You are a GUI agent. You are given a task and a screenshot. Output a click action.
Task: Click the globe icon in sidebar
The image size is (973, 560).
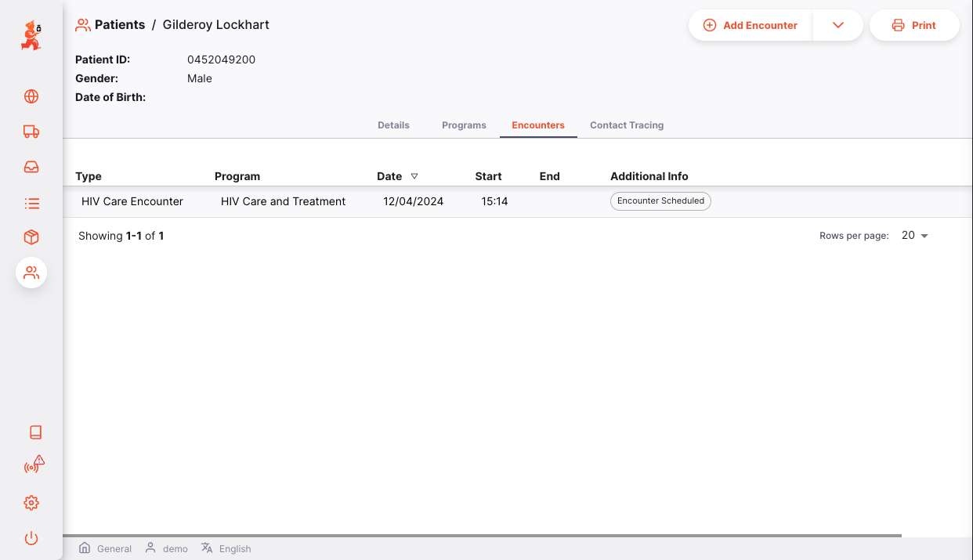31,96
